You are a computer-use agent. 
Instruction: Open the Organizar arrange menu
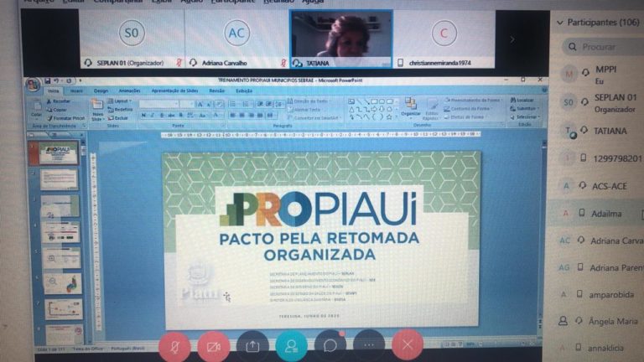tap(410, 108)
